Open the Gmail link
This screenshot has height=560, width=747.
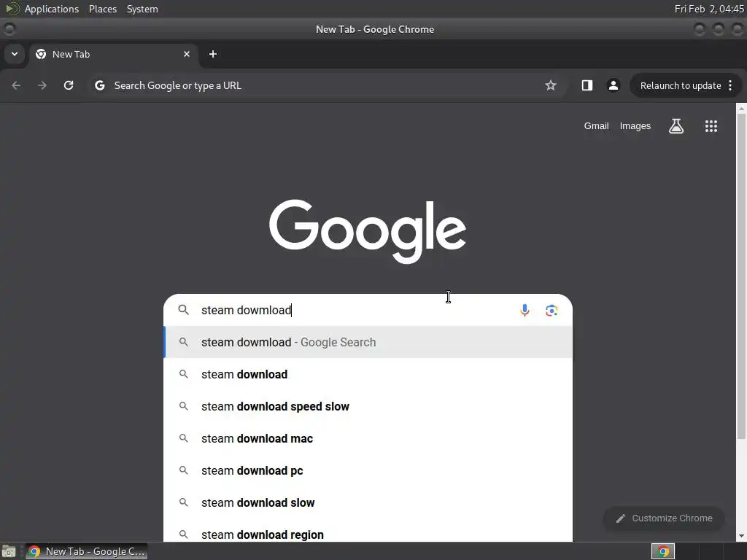(597, 126)
